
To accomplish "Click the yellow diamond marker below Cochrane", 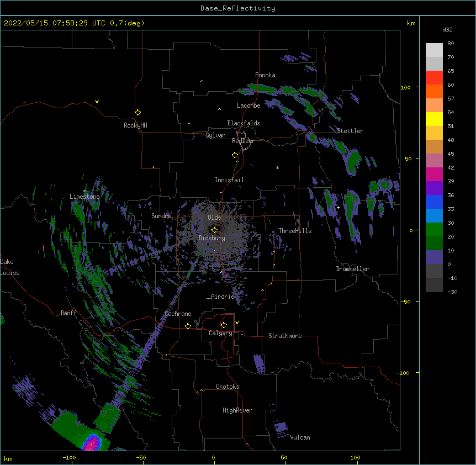I will click(x=188, y=326).
